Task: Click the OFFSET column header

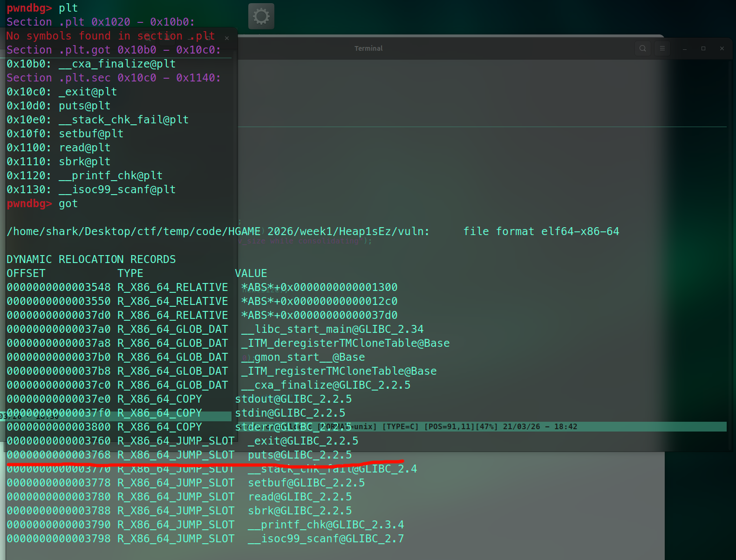Action: tap(26, 273)
